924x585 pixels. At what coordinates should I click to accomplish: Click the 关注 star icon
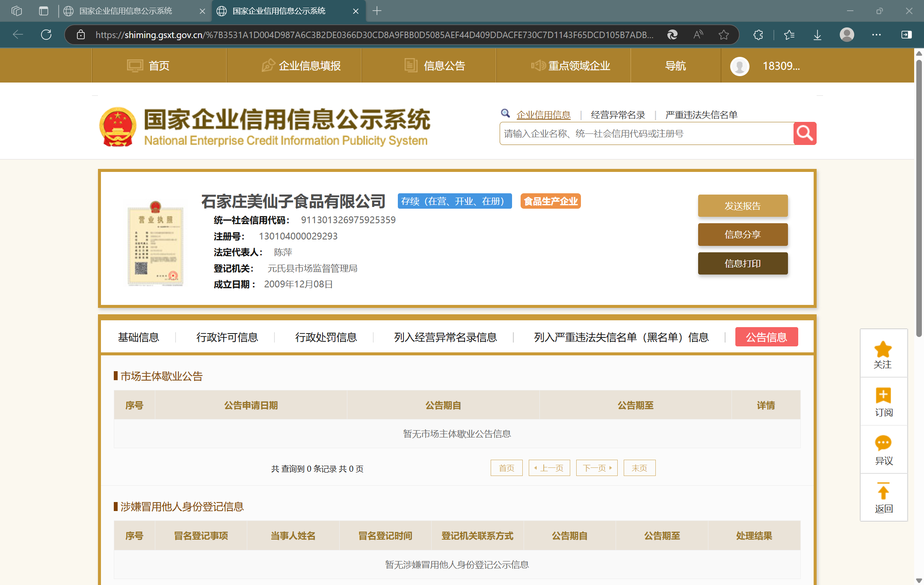point(883,349)
